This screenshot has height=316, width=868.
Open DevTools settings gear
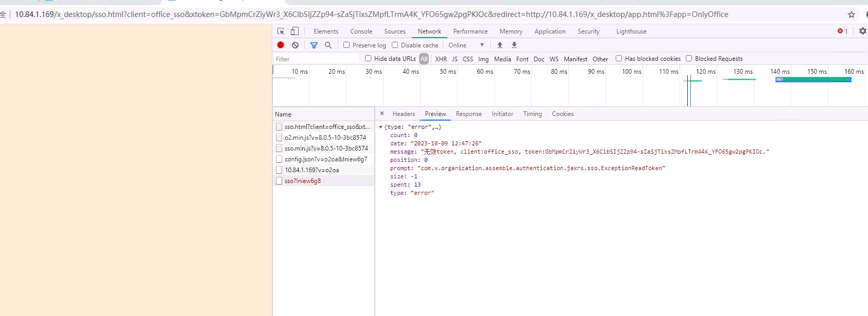862,31
